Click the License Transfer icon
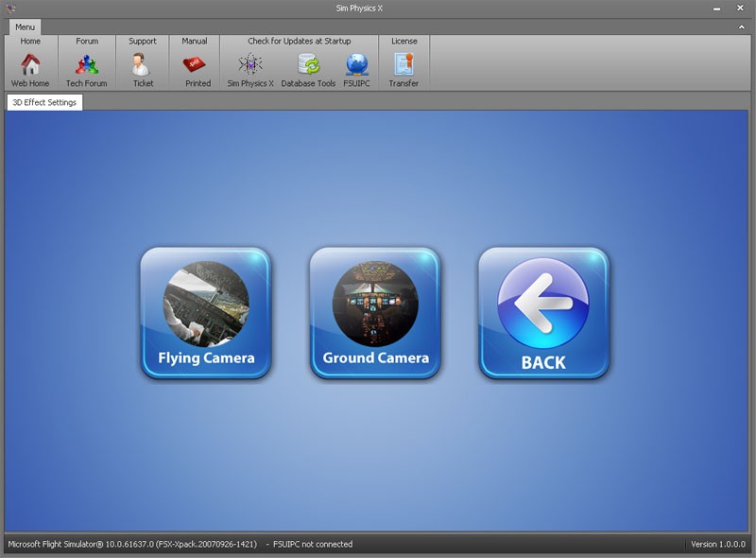The width and height of the screenshot is (756, 558). (x=404, y=65)
